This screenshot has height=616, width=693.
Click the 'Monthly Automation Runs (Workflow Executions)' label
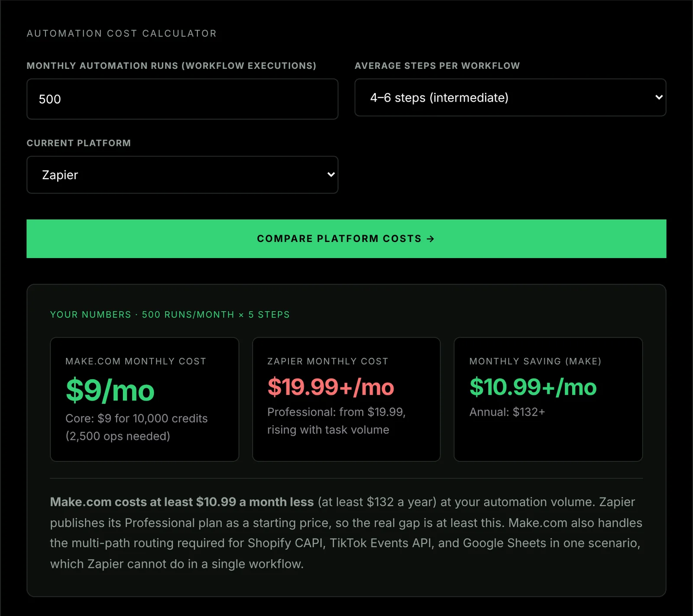(x=172, y=66)
